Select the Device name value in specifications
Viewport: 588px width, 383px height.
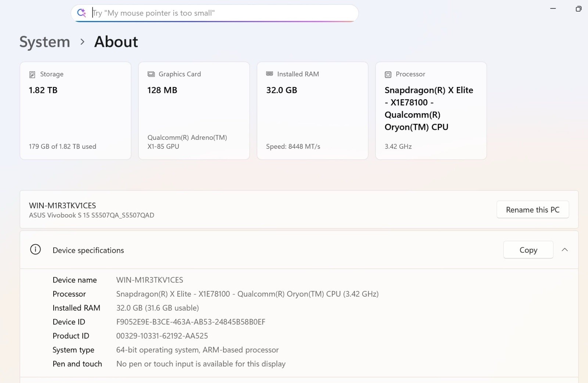pyautogui.click(x=150, y=280)
